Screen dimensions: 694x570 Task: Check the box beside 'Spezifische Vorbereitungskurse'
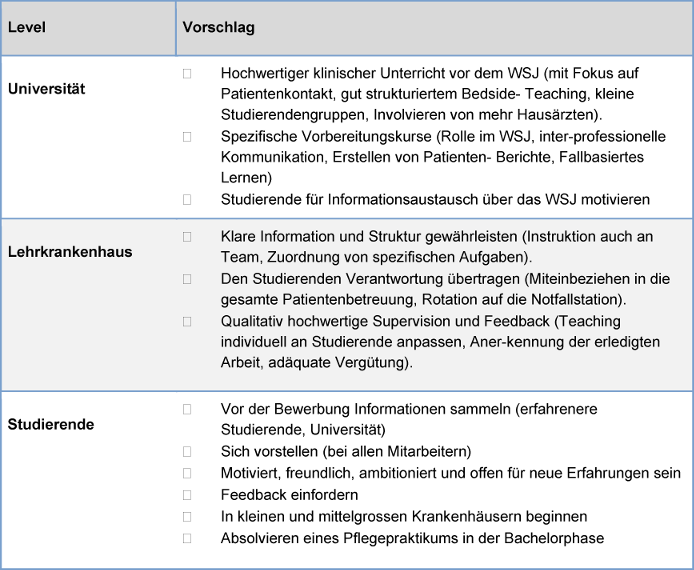coord(187,136)
